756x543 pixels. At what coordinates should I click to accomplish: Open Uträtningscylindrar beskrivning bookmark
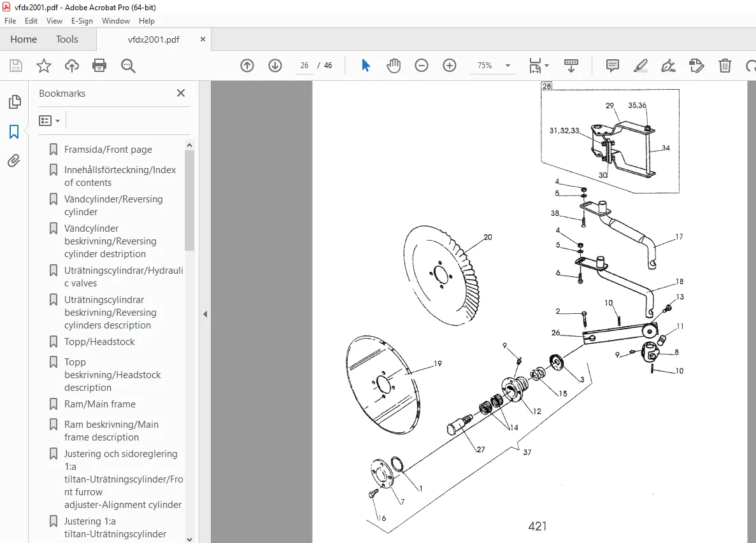point(110,312)
